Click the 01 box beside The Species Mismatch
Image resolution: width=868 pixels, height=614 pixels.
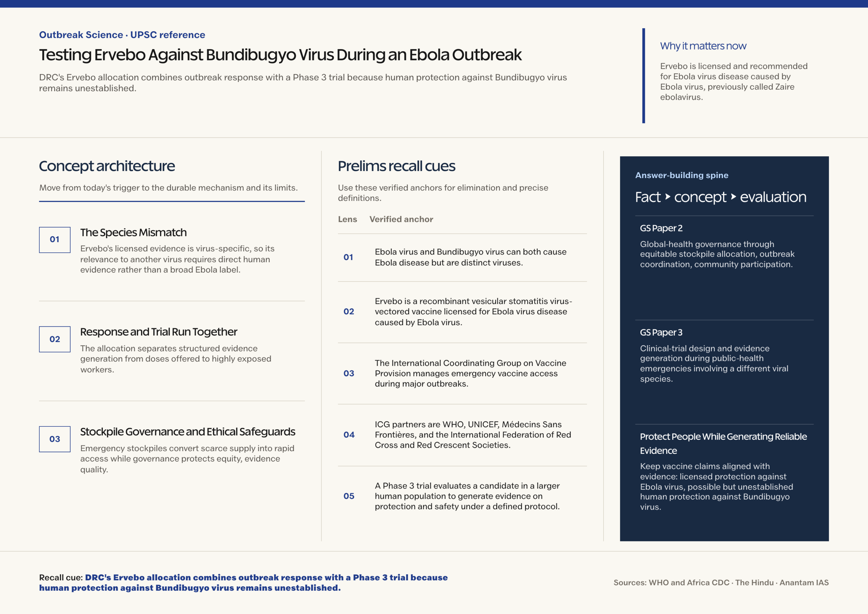pyautogui.click(x=55, y=239)
